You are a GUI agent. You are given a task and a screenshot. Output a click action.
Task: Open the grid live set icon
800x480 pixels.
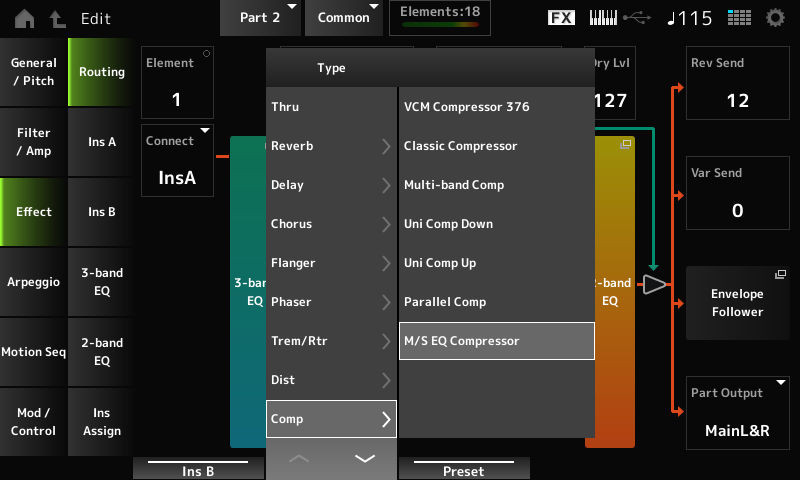(739, 18)
